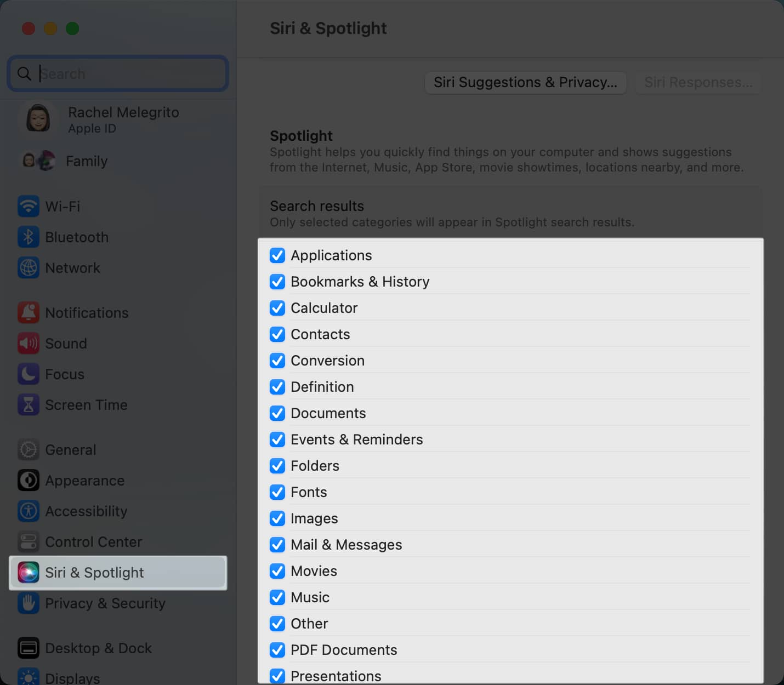Disable the Definition checkbox

[x=277, y=387]
